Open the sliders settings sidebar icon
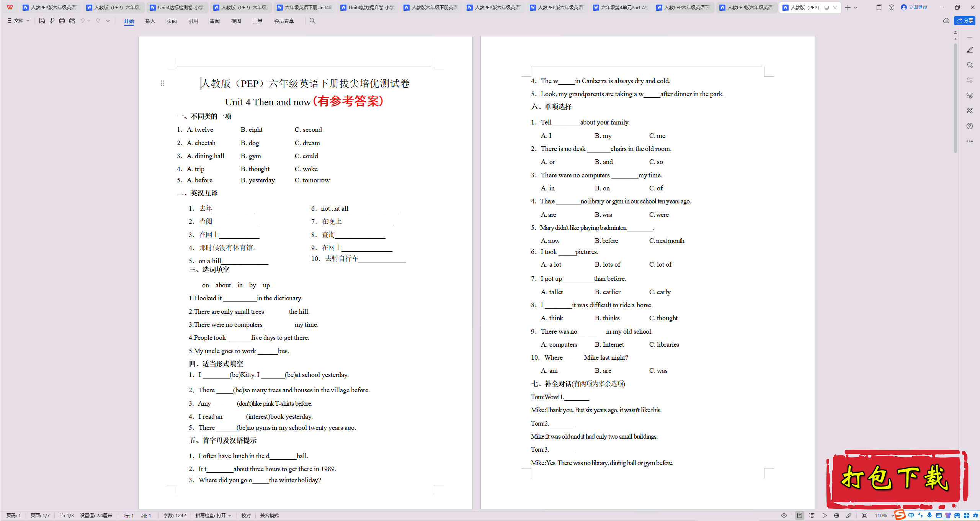The width and height of the screenshot is (980, 521). (970, 80)
